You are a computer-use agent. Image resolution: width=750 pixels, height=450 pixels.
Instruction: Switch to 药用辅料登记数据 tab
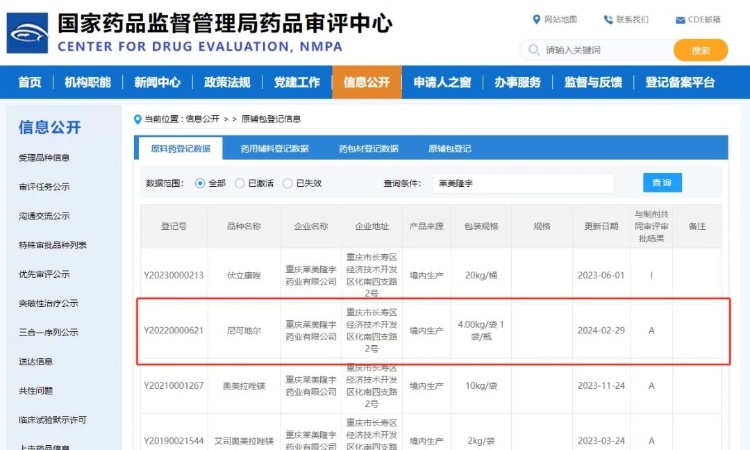(x=274, y=149)
